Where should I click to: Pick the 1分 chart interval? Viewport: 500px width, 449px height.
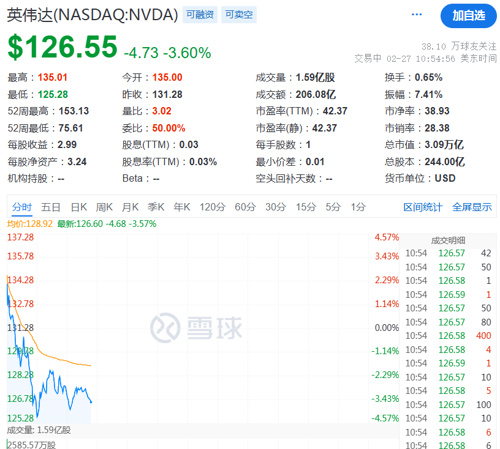click(358, 207)
